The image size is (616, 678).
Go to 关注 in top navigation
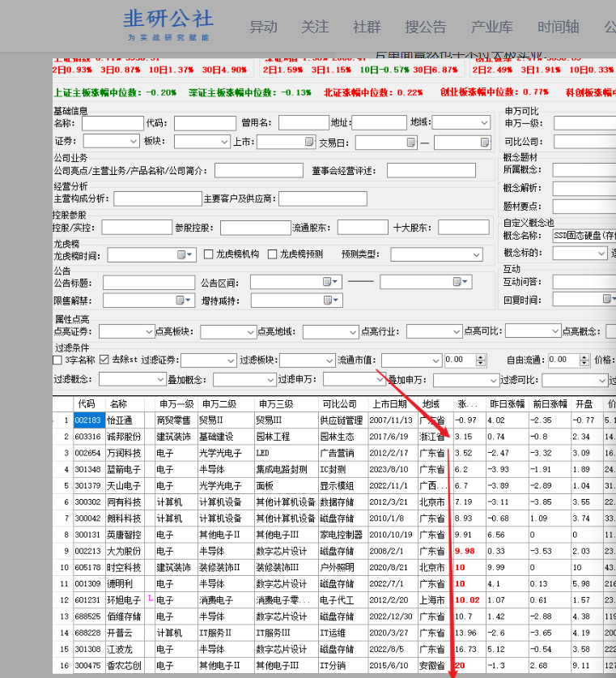315,28
